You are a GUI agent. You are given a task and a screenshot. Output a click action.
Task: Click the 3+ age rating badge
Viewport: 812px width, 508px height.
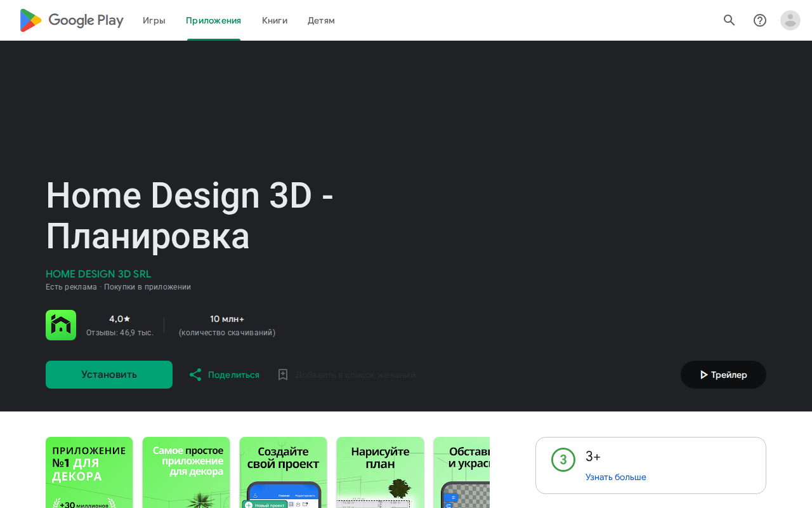(x=563, y=460)
